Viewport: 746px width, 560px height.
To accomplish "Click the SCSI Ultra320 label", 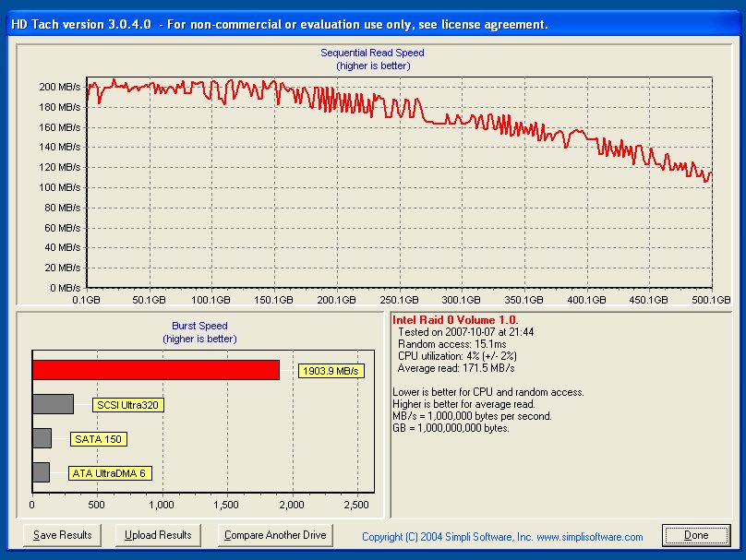I will [x=128, y=405].
